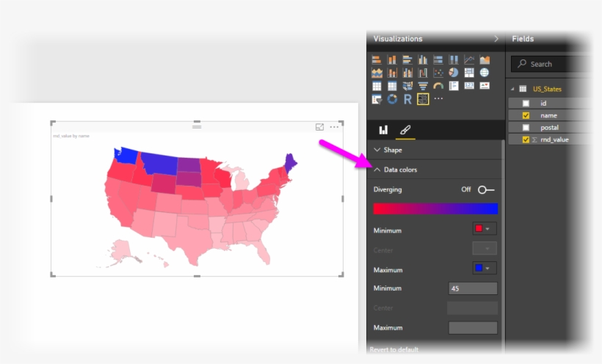Image resolution: width=602 pixels, height=364 pixels.
Task: Switch to the Format paint roller tab
Action: coord(405,130)
